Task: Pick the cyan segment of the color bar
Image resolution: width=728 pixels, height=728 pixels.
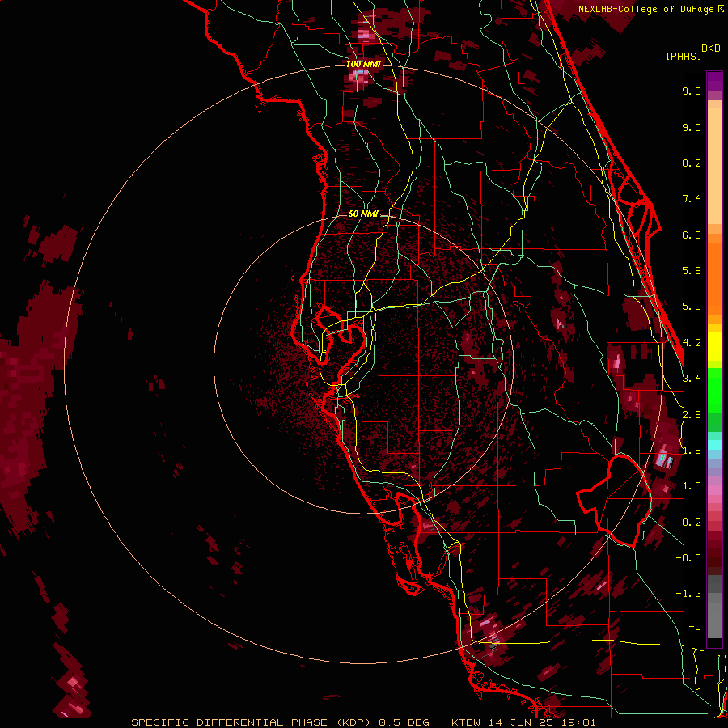Action: pos(714,445)
